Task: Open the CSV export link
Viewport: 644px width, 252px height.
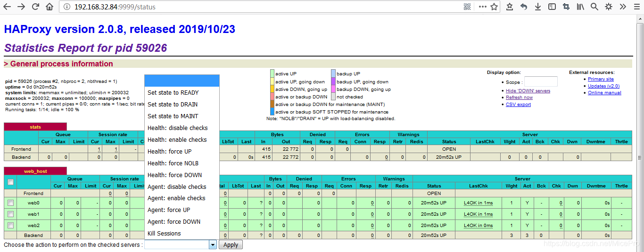Action: [x=518, y=105]
